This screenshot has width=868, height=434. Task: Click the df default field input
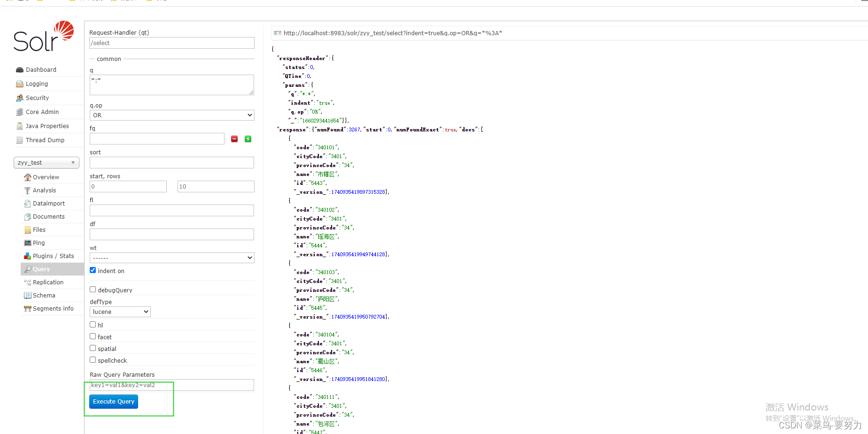coord(172,235)
